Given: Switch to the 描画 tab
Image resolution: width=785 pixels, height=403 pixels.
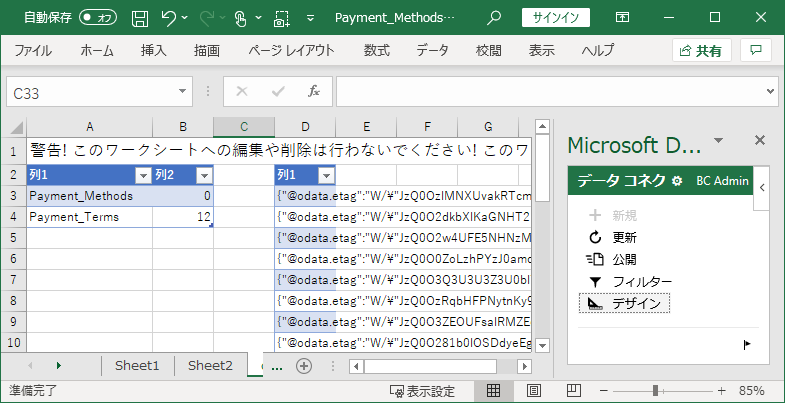Looking at the screenshot, I should [207, 50].
